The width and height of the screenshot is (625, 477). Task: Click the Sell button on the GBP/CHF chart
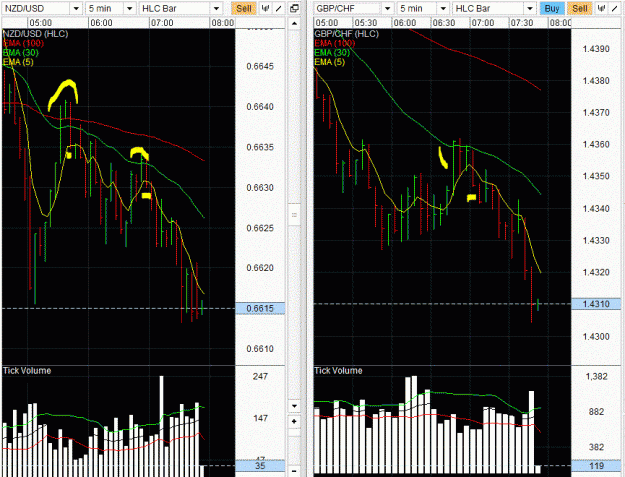coord(580,8)
